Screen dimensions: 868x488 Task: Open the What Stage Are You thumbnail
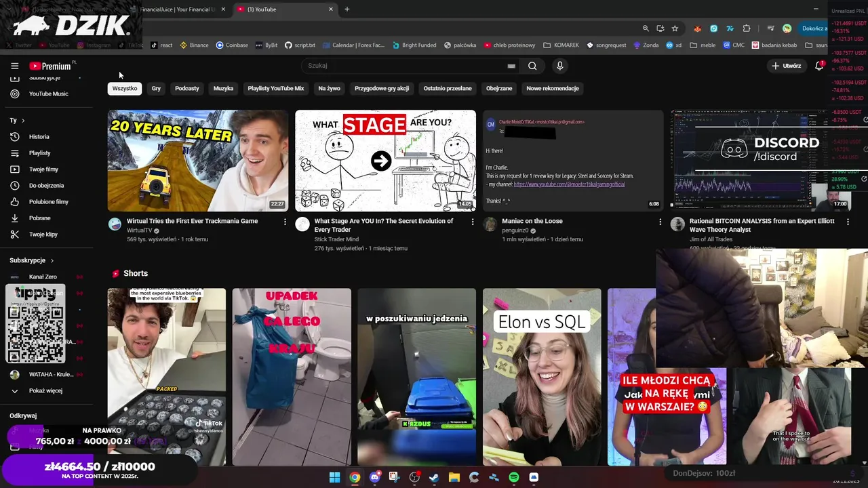point(385,161)
